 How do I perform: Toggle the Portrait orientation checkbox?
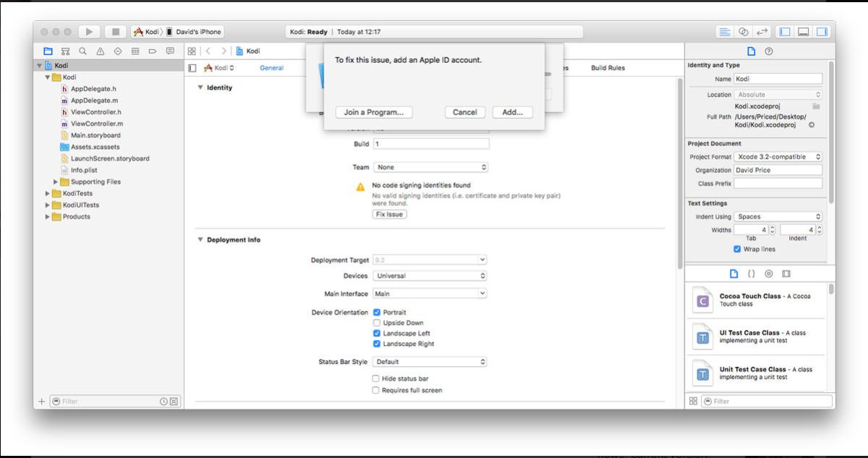(376, 313)
